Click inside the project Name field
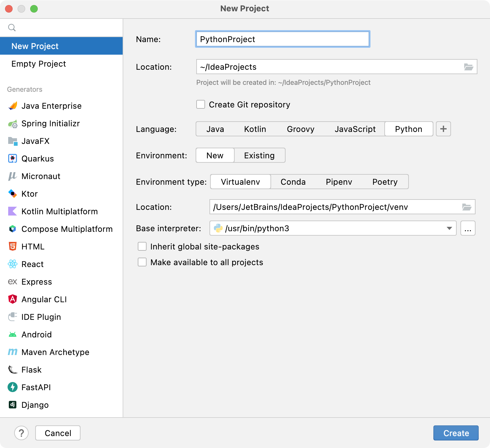The height and width of the screenshot is (448, 490). (x=282, y=39)
